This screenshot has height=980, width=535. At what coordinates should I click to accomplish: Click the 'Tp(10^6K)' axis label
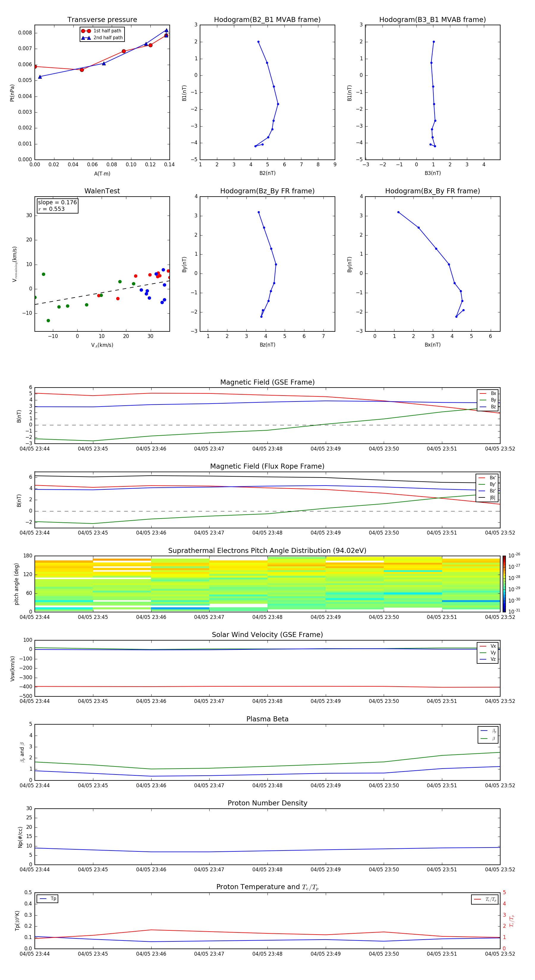(x=17, y=921)
